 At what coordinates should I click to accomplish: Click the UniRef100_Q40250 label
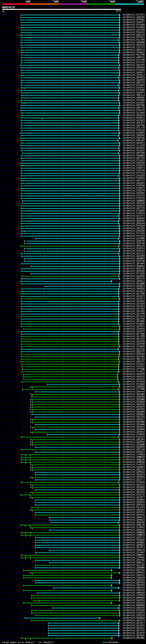click(134, 65)
